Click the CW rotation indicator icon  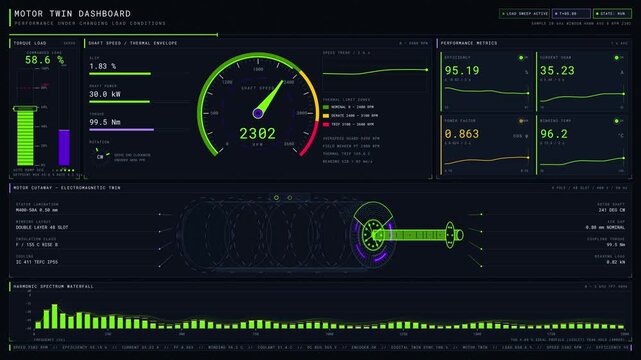[101, 156]
